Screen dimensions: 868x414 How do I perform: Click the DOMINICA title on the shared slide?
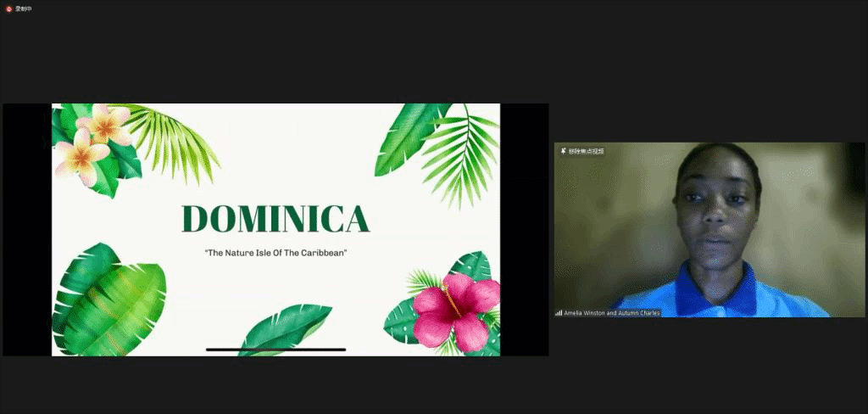275,219
